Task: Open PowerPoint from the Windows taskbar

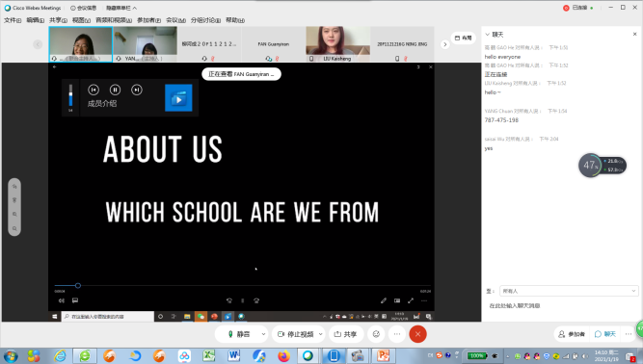Action: (x=383, y=355)
